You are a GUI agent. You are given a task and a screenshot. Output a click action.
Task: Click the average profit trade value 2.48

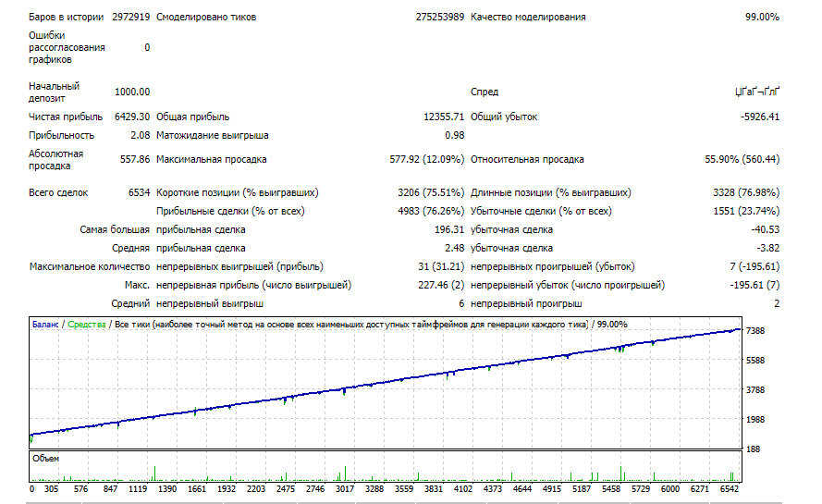[x=455, y=248]
